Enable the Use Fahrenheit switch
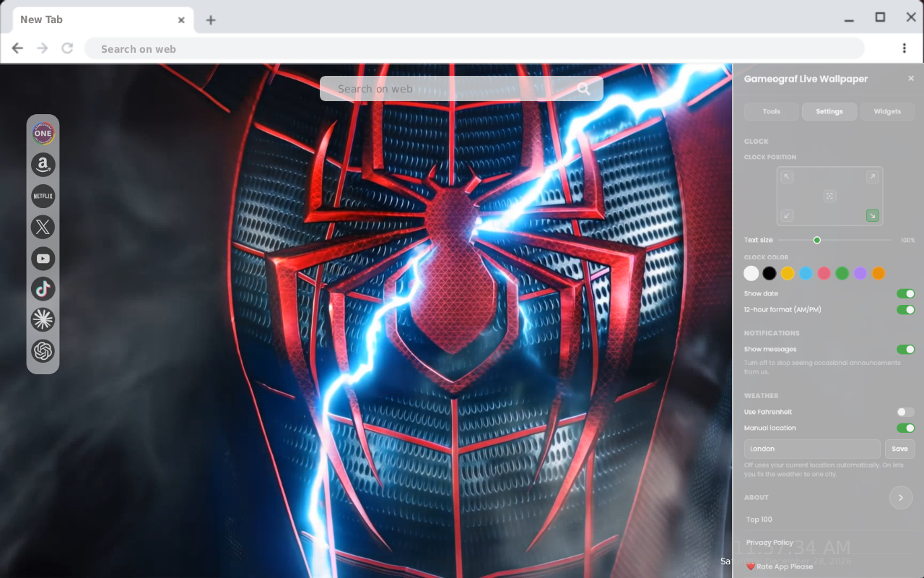Image resolution: width=924 pixels, height=578 pixels. (905, 412)
